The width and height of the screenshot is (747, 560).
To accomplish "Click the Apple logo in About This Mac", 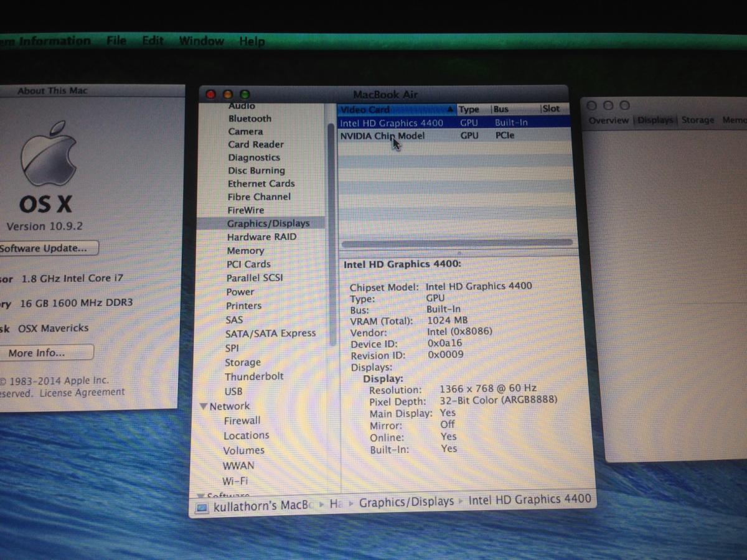I will point(50,154).
